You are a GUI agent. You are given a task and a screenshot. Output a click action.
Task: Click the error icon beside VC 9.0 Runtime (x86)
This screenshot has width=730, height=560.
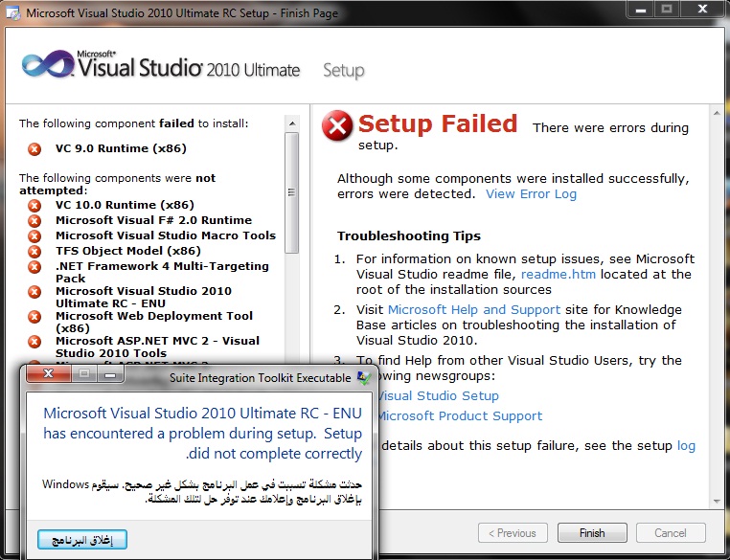tap(34, 148)
